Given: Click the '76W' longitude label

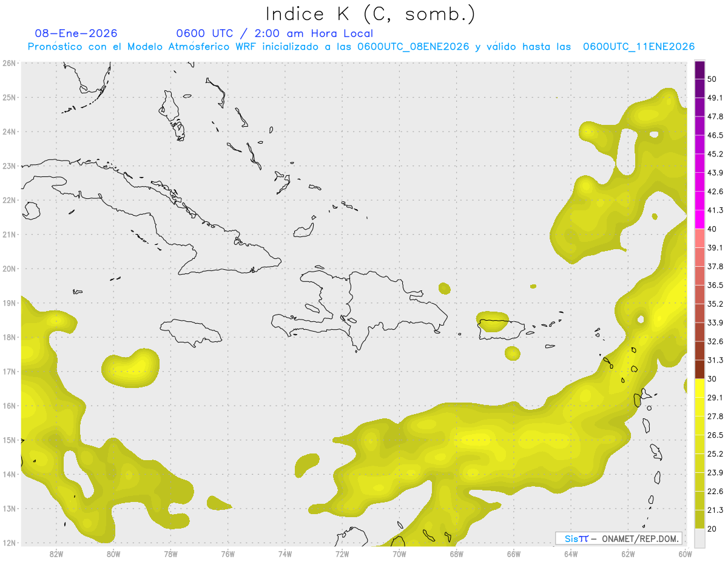Looking at the screenshot, I should [227, 554].
